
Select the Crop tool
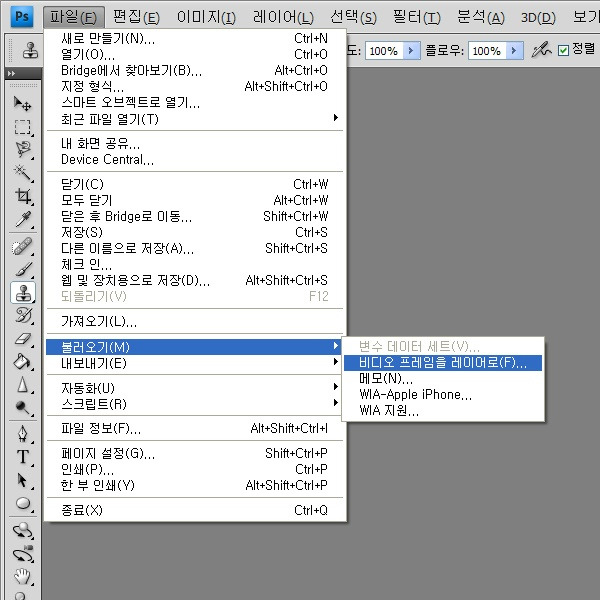(23, 196)
